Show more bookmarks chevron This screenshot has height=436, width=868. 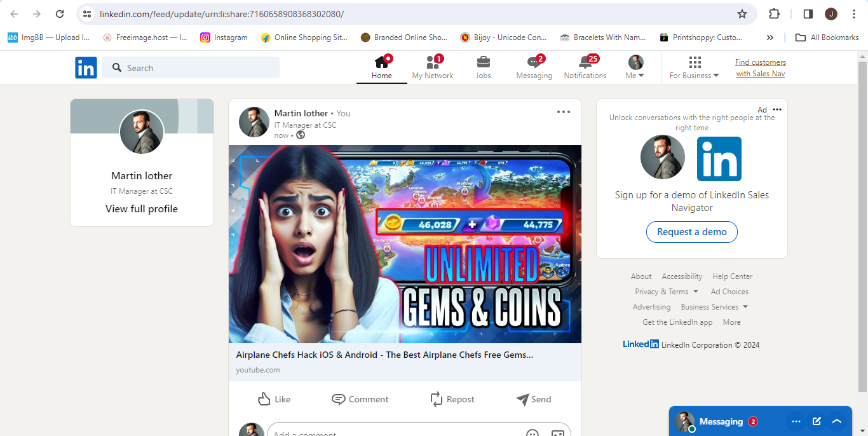click(x=770, y=37)
